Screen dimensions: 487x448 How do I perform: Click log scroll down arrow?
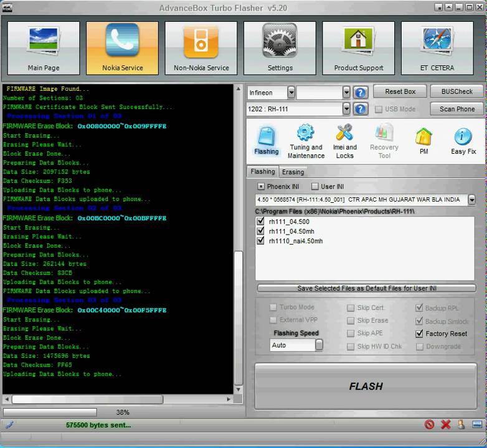(239, 390)
